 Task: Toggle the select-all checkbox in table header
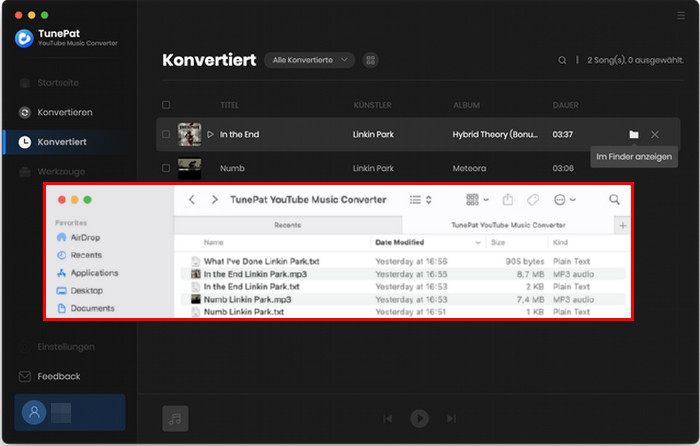(x=166, y=104)
